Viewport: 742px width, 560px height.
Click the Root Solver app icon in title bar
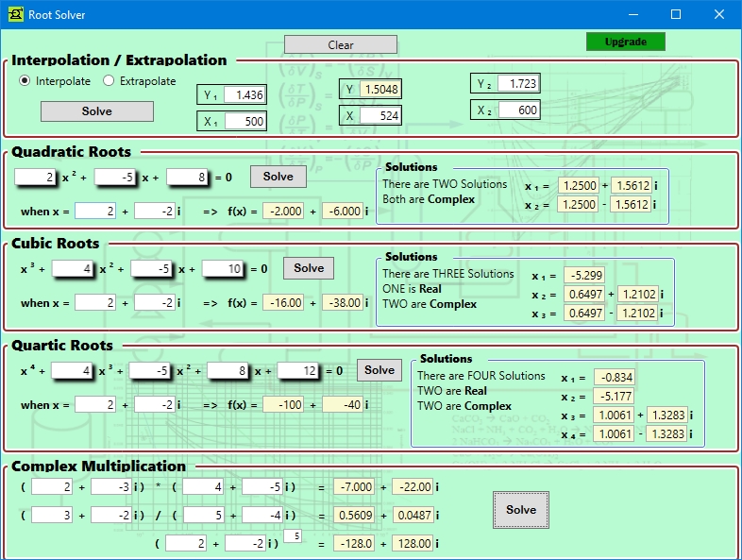tap(15, 14)
